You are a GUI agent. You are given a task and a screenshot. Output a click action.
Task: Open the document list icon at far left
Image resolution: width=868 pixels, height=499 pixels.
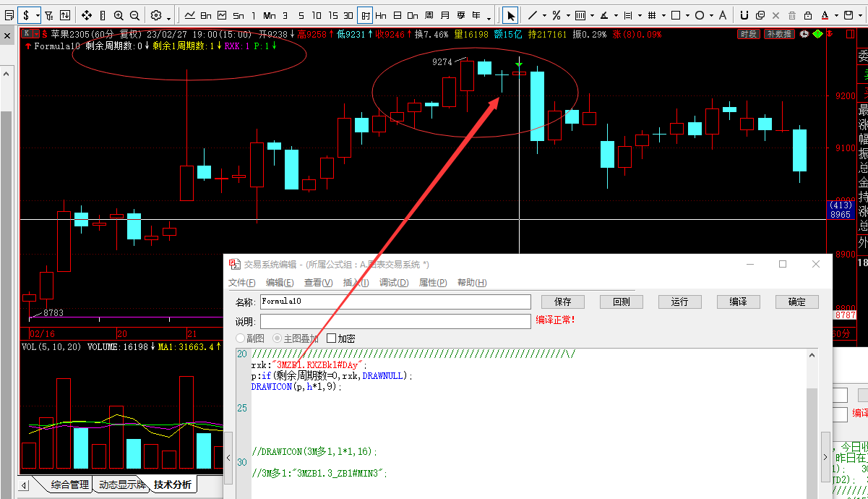click(9, 15)
